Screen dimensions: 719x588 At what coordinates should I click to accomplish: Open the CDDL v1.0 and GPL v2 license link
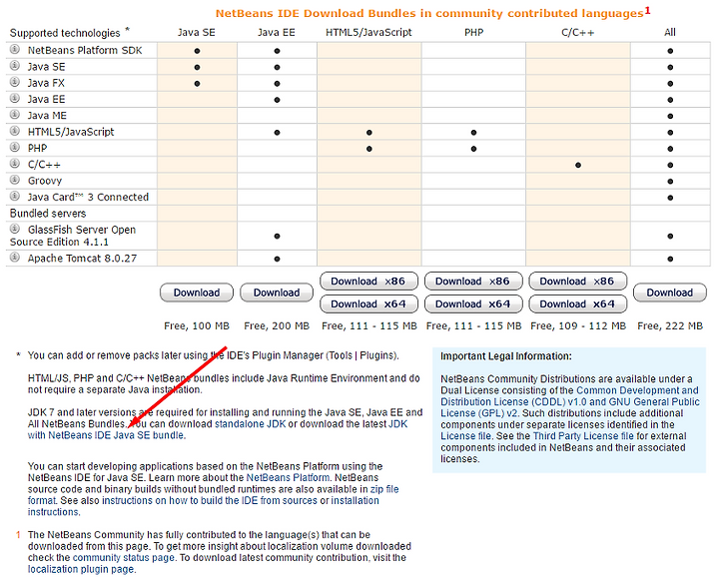[x=570, y=402]
